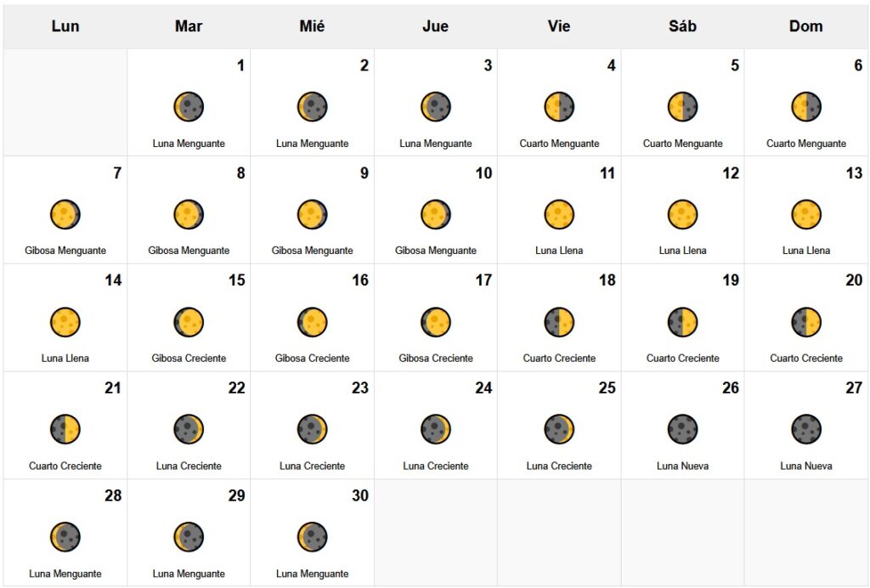
Task: Click the Luna Menguante moon on day 29
Action: pos(189,537)
